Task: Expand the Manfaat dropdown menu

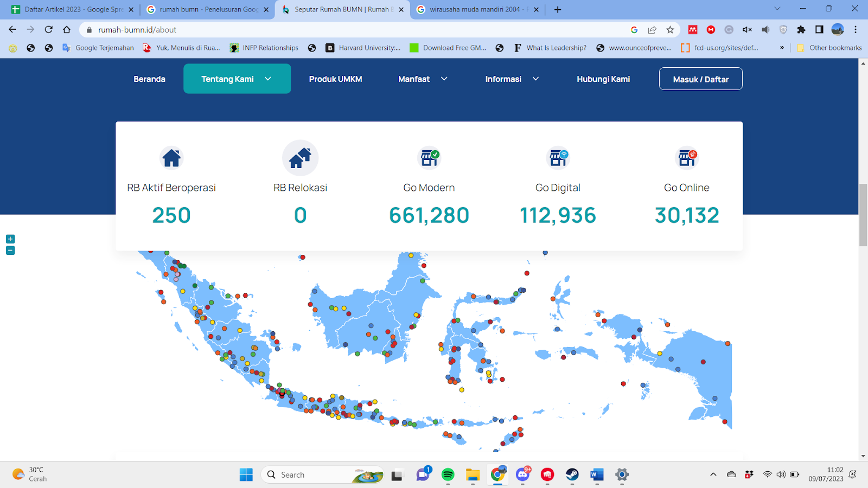Action: 423,79
